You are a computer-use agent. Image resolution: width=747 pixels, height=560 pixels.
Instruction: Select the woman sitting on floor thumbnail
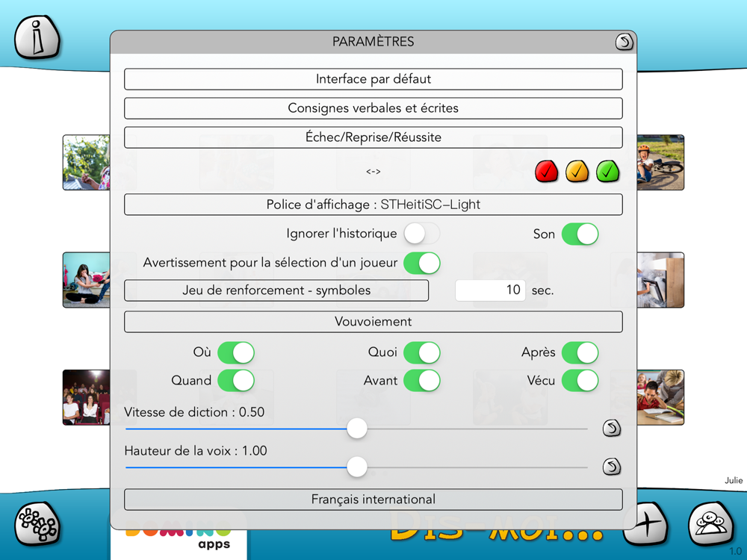pos(86,280)
